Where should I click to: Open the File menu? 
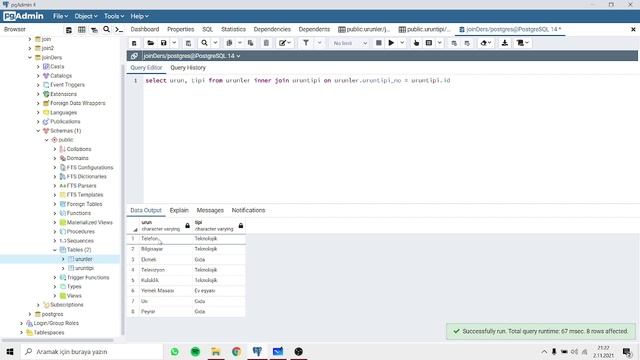tap(60, 16)
